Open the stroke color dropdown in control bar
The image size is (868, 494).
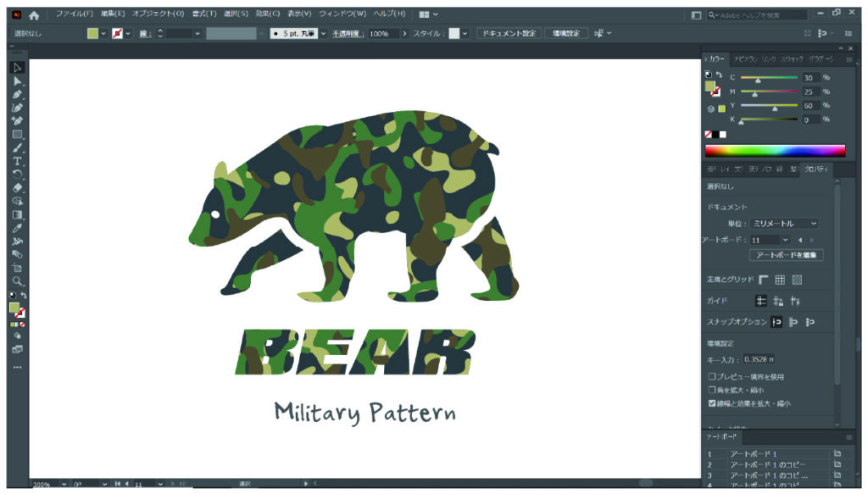(x=129, y=34)
